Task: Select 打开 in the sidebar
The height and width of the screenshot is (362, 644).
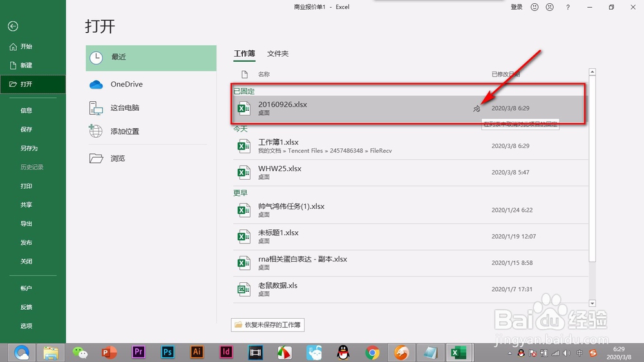Action: click(x=33, y=84)
